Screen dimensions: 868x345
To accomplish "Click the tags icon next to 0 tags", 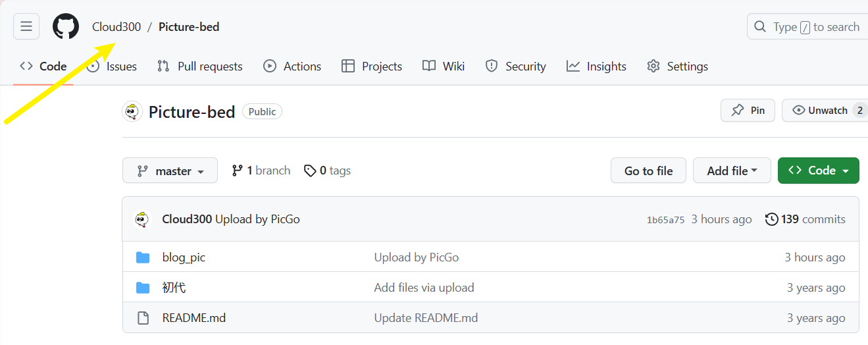I will coord(310,171).
